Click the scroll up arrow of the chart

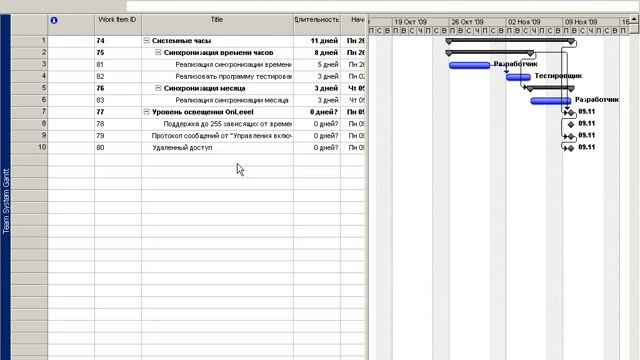pos(634,19)
